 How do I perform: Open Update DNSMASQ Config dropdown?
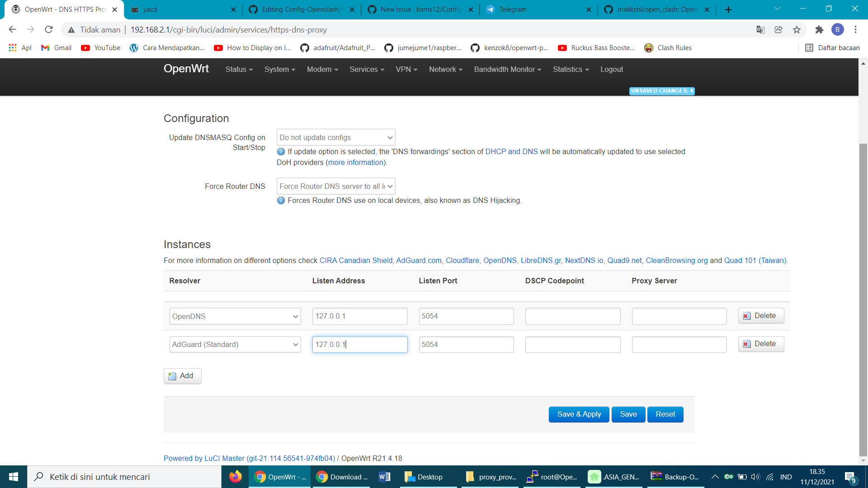pyautogui.click(x=336, y=137)
